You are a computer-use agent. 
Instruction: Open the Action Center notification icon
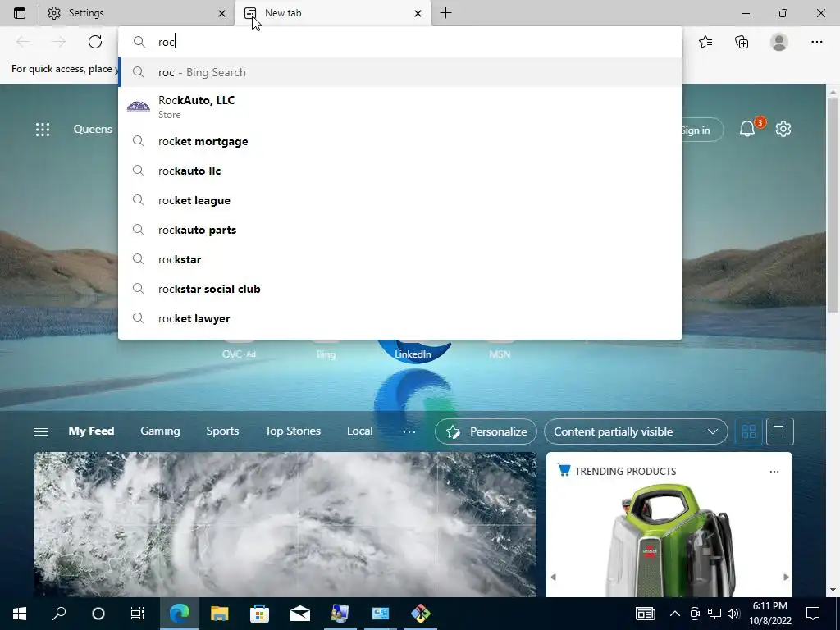click(x=813, y=614)
